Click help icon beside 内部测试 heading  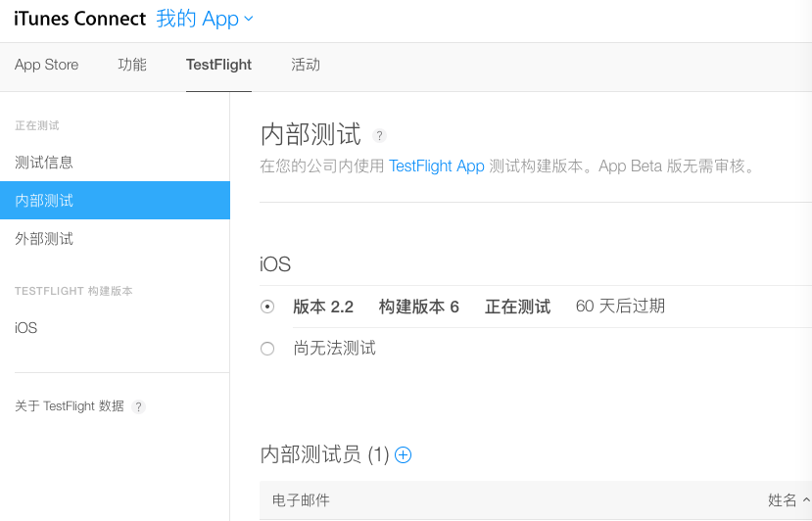point(379,136)
